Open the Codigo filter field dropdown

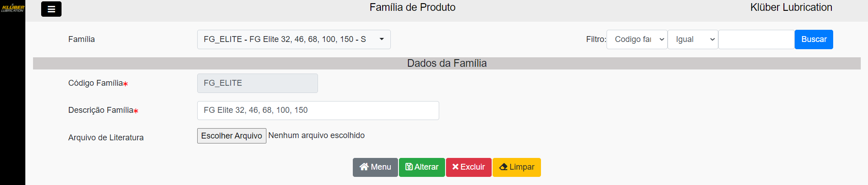[636, 40]
